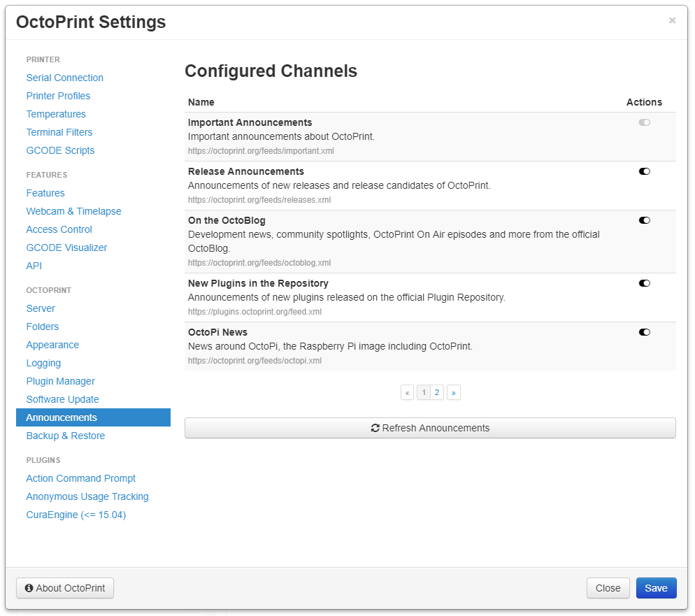Click the refresh icon on Refresh Announcements
This screenshot has height=616, width=695.
[375, 427]
